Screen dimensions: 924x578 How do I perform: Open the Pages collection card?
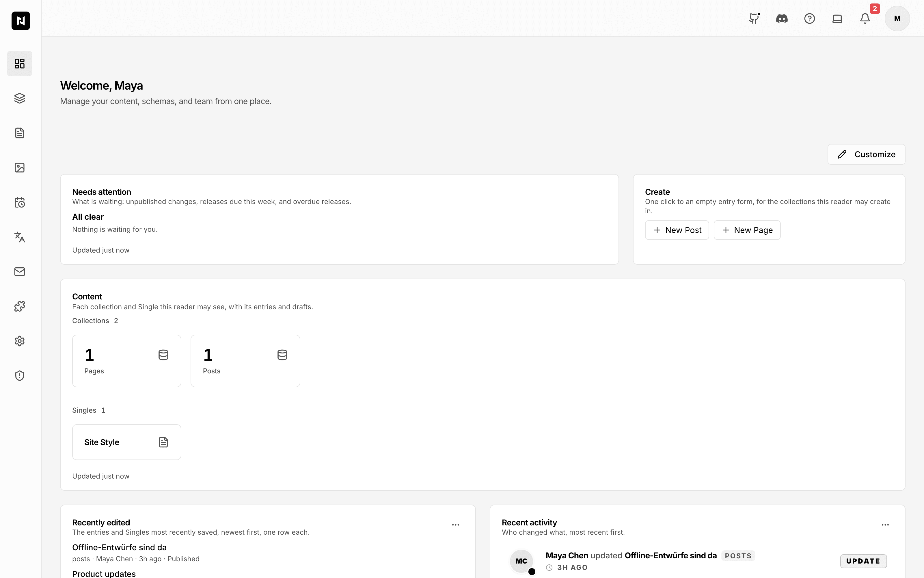[127, 361]
